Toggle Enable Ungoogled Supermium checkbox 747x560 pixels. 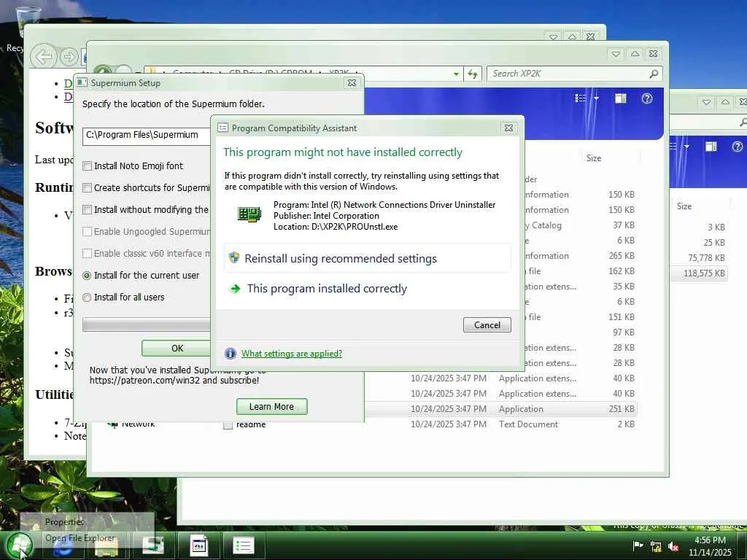point(88,231)
